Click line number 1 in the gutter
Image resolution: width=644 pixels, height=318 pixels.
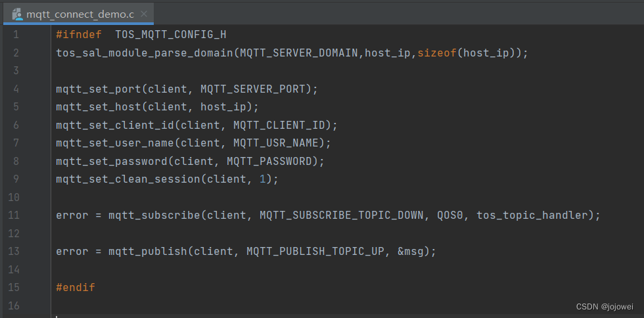point(16,35)
